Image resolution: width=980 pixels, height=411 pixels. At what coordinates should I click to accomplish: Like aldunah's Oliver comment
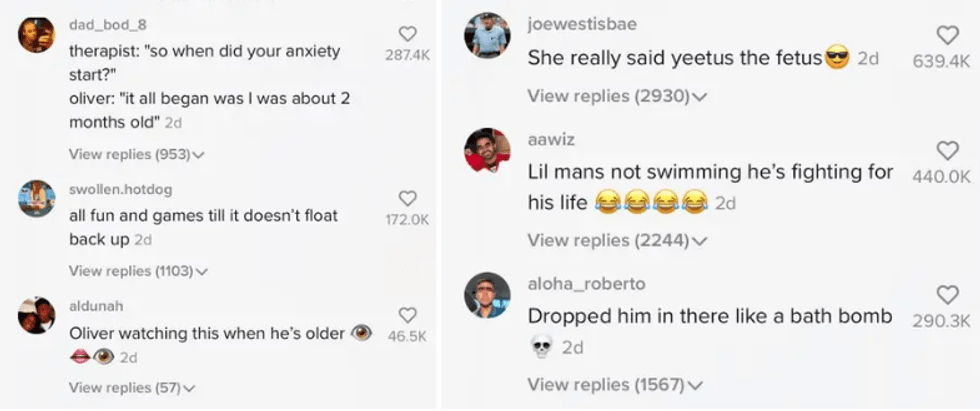[407, 315]
